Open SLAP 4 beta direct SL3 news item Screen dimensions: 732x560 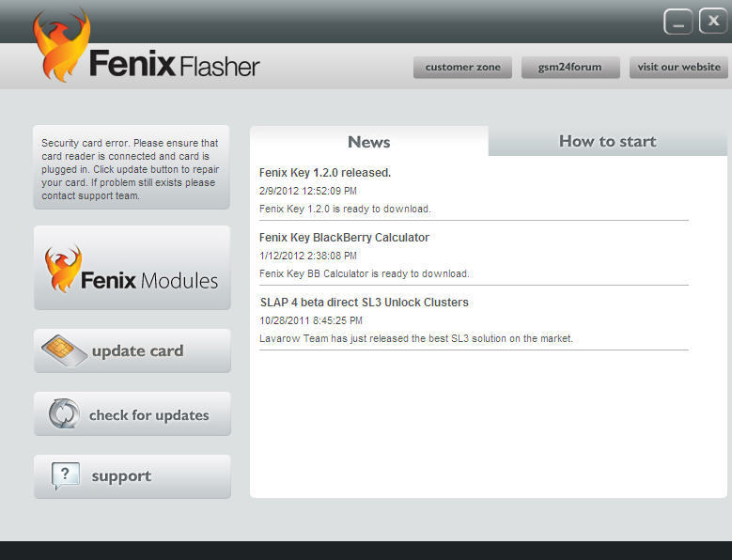coord(364,303)
